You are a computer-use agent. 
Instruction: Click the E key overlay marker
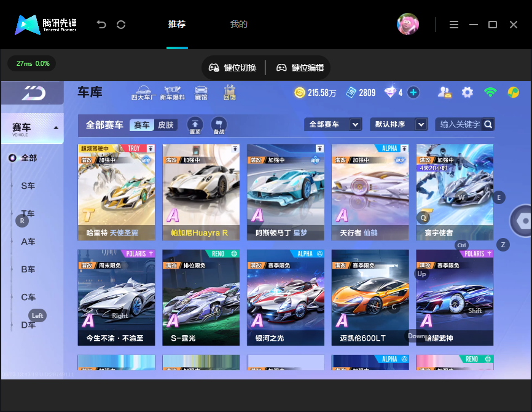point(499,197)
